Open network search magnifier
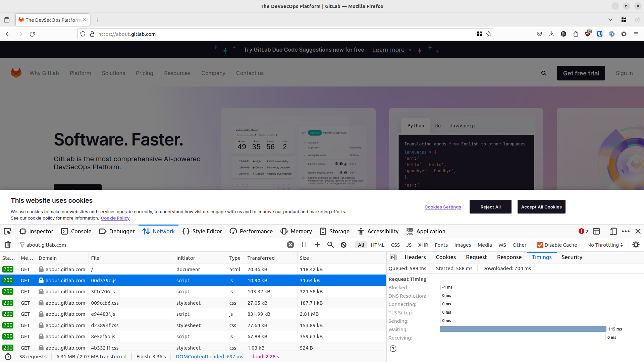Viewport: 644px width, 362px height. point(330,245)
